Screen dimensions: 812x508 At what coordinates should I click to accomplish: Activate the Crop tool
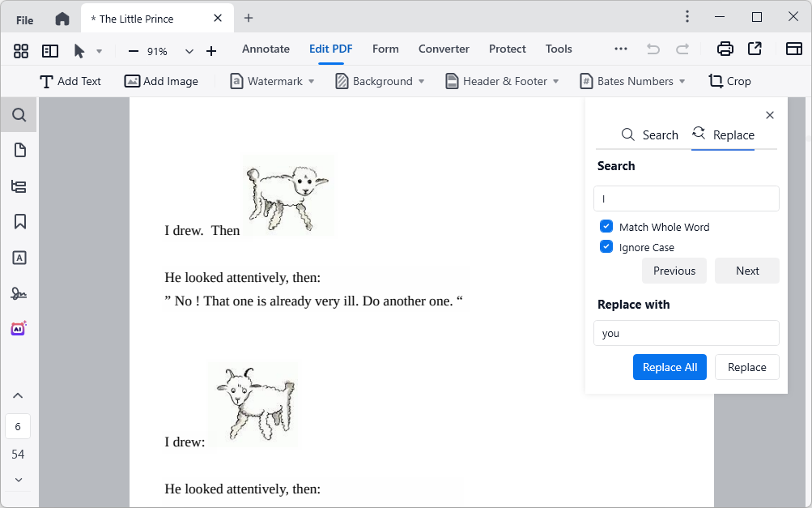[729, 81]
